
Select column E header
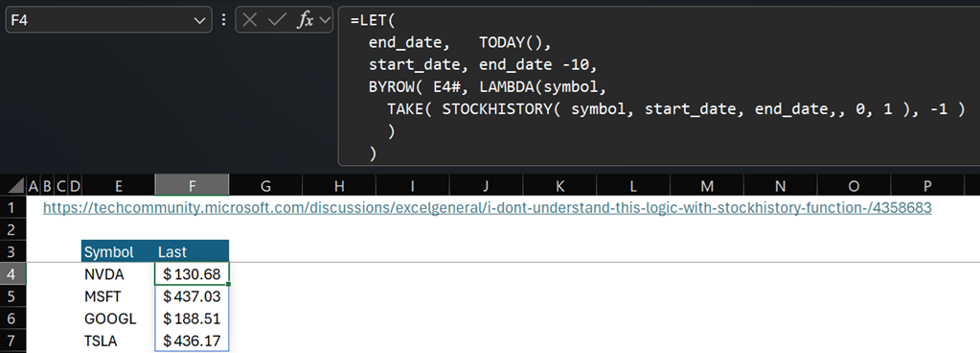click(x=118, y=186)
